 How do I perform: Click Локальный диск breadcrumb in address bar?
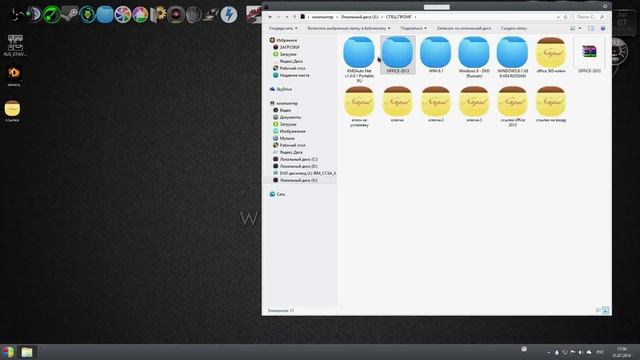360,17
